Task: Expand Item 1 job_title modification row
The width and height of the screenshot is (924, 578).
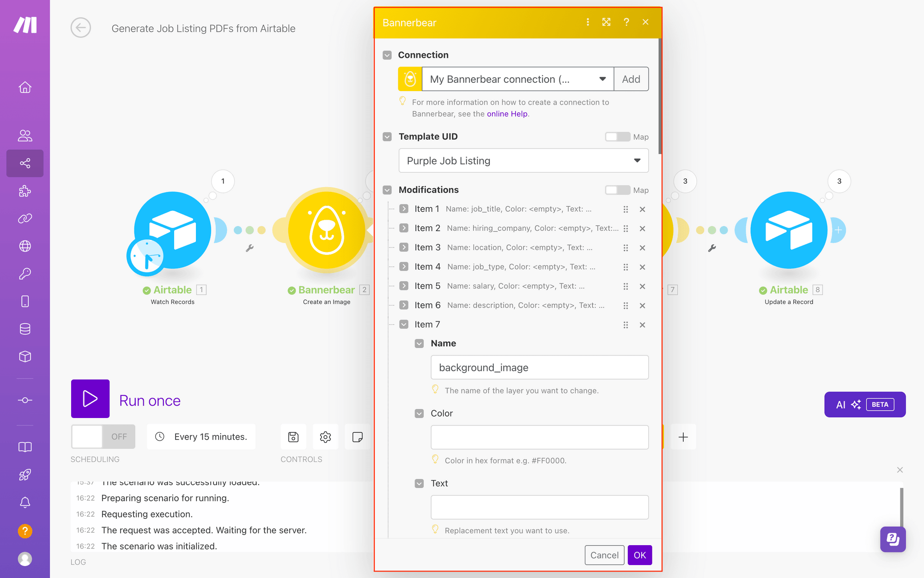Action: pyautogui.click(x=404, y=208)
